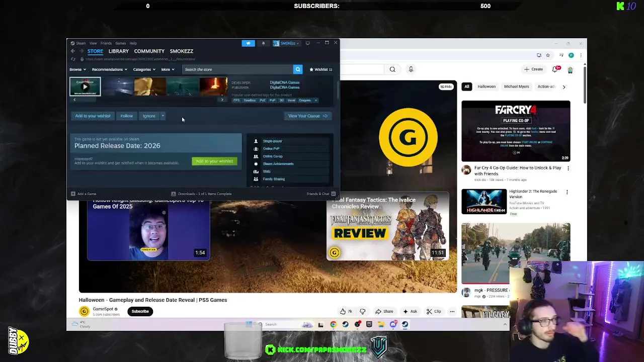This screenshot has height=362, width=644.
Task: Open the DigitalDNA Games developer link
Action: (x=284, y=82)
